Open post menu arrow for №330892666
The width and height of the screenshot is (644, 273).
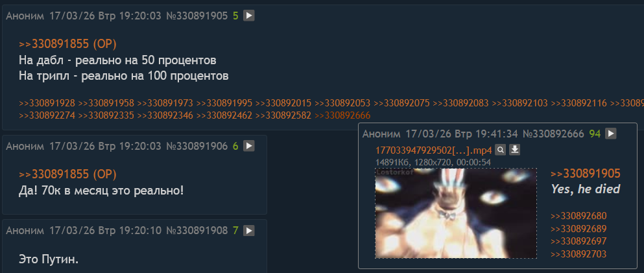coord(611,134)
